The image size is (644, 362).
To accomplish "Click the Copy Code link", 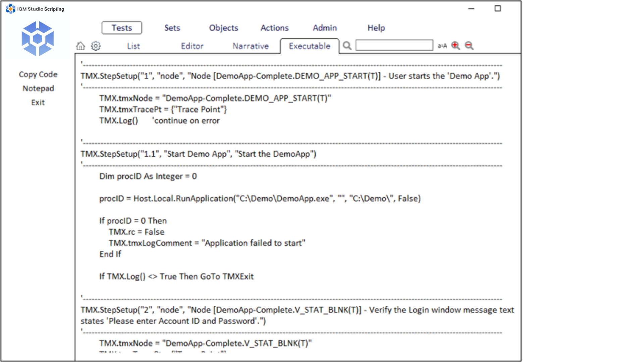I will click(38, 74).
